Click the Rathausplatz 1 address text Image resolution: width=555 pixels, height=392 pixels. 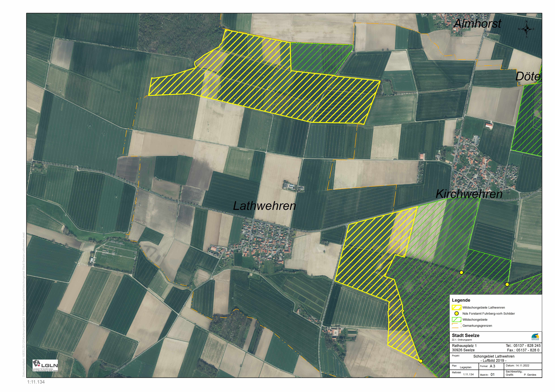464,346
